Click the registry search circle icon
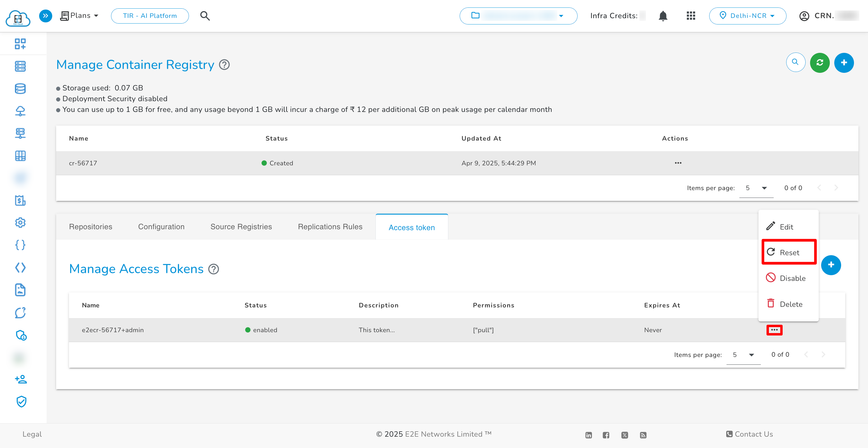This screenshot has width=868, height=448. [795, 62]
